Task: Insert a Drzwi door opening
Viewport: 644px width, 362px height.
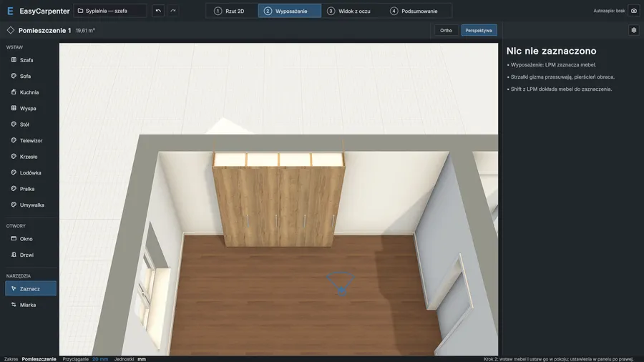Action: [30, 255]
